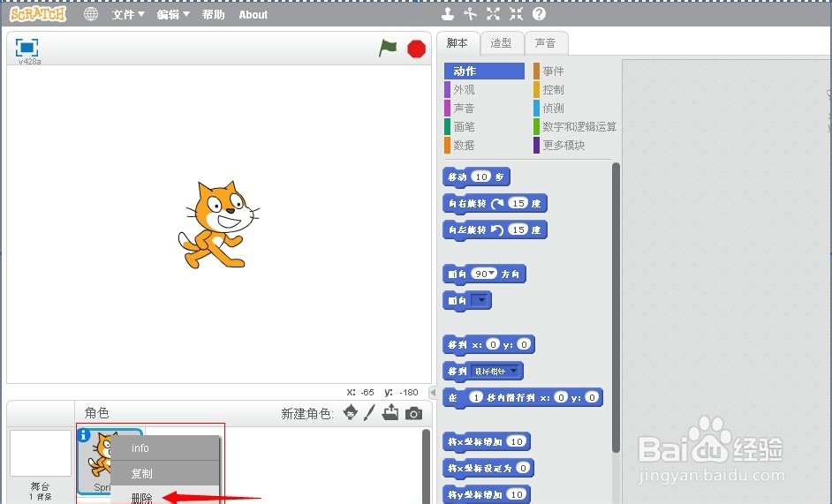Viewport: 832px width, 504px height.
Task: Select the shrink sprite tool
Action: point(516,14)
